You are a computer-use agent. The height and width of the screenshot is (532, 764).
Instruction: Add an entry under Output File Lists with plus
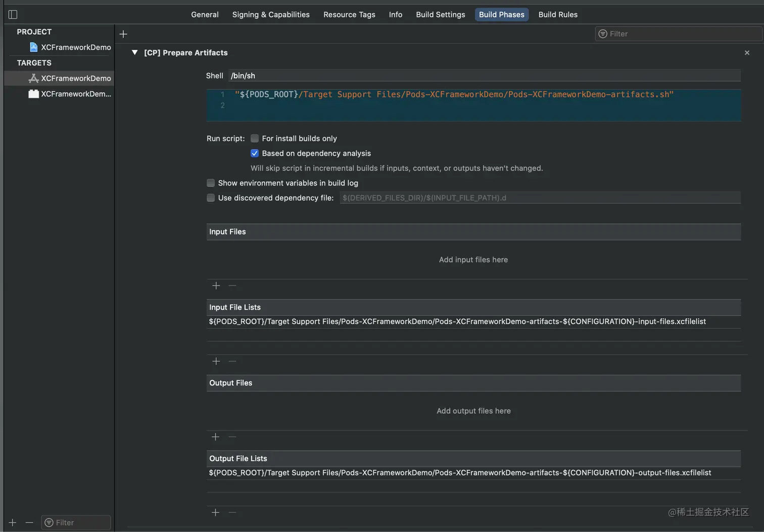pos(216,512)
